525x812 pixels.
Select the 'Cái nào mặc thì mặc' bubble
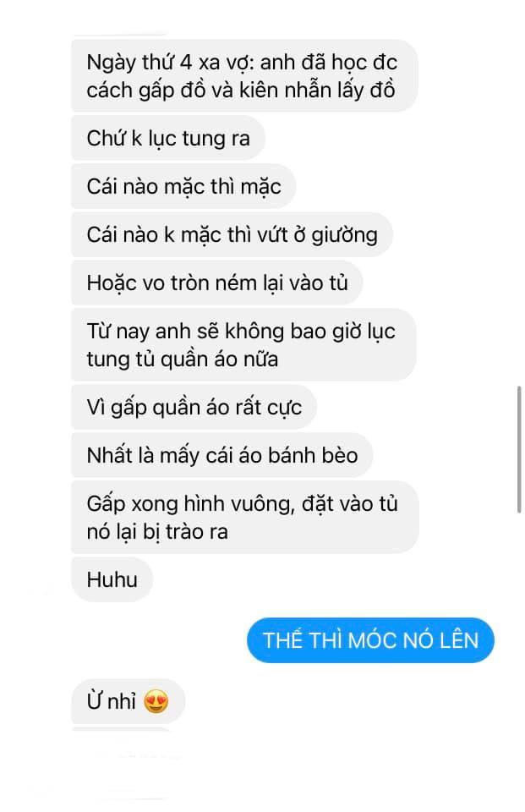[x=183, y=186]
